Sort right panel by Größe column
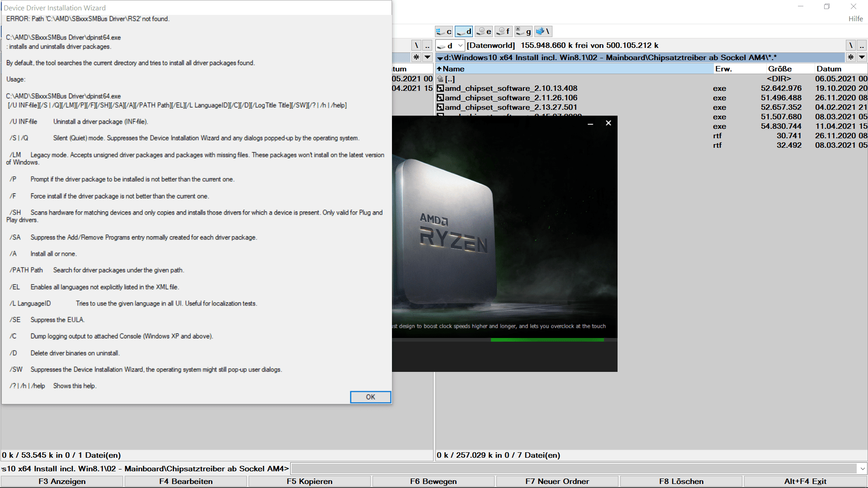This screenshot has height=488, width=868. [x=790, y=69]
